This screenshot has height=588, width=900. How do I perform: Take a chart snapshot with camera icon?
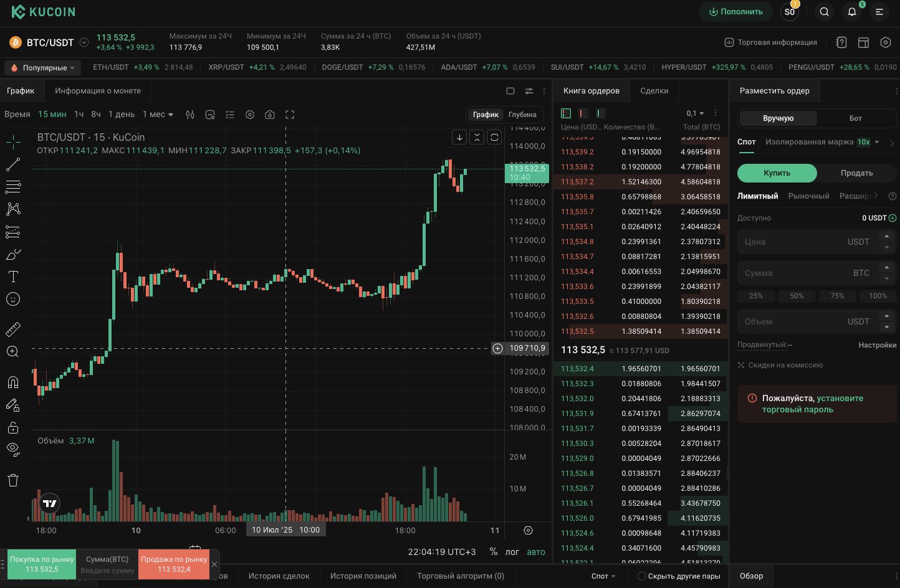tap(270, 115)
